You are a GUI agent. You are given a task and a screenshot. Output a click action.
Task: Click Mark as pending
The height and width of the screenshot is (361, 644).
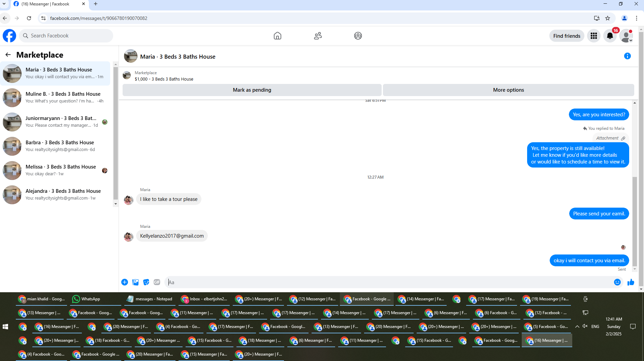point(252,90)
